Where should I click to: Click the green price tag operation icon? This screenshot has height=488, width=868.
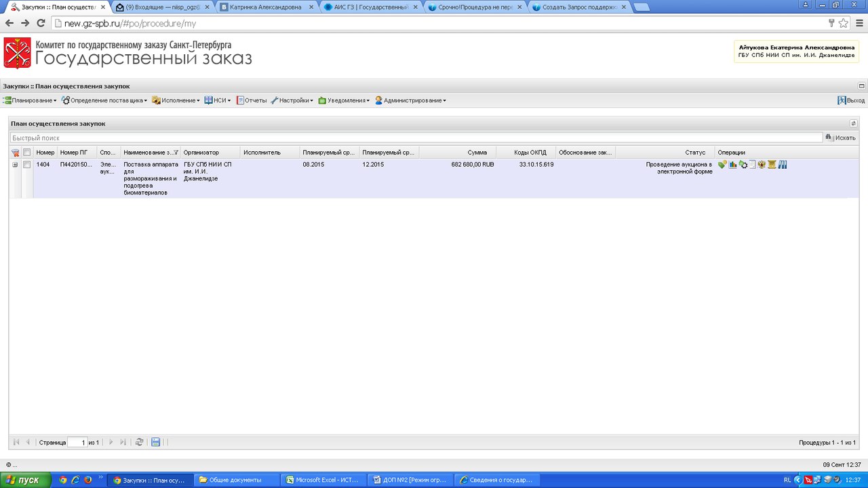click(x=723, y=165)
